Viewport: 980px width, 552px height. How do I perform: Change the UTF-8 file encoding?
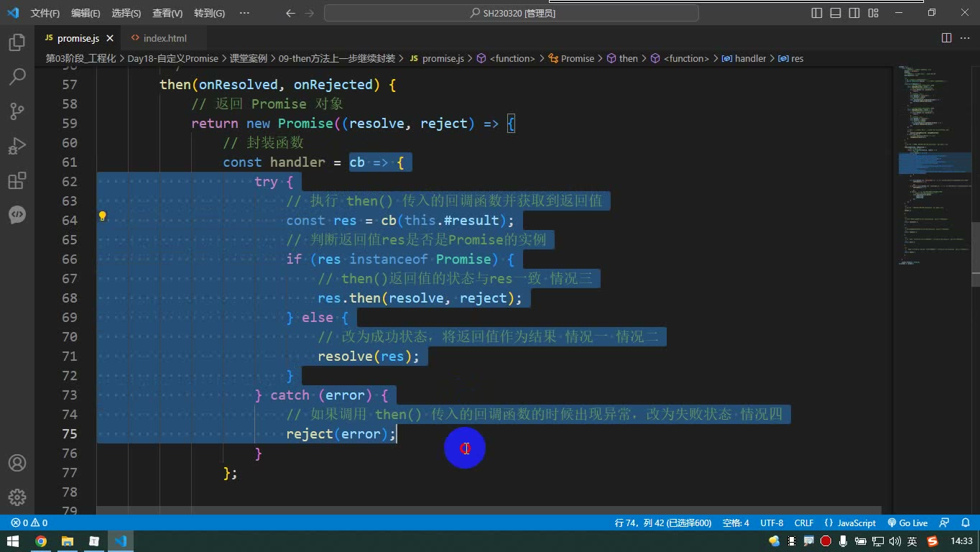772,523
